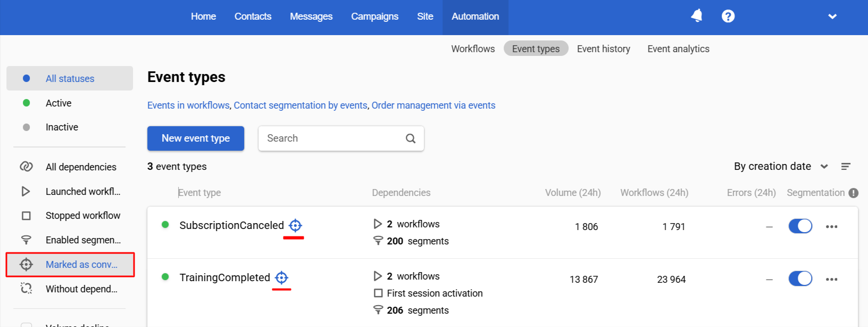This screenshot has height=327, width=868.
Task: Open the Site menu
Action: click(425, 17)
